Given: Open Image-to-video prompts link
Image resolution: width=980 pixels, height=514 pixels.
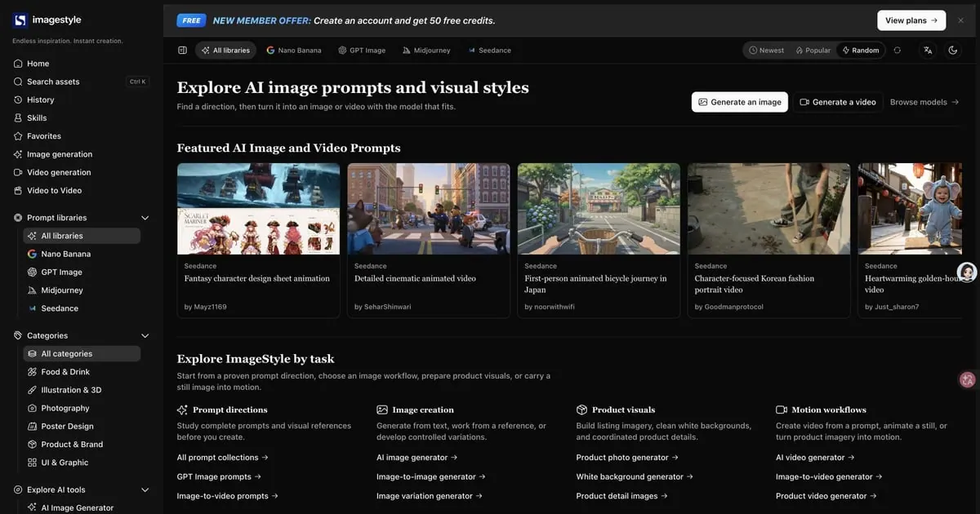Looking at the screenshot, I should point(228,496).
